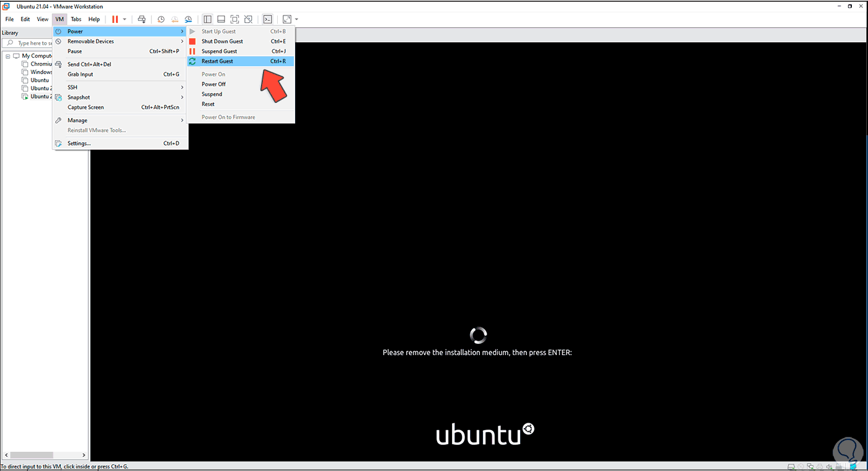Click the Unity mode toolbar icon

coord(249,19)
